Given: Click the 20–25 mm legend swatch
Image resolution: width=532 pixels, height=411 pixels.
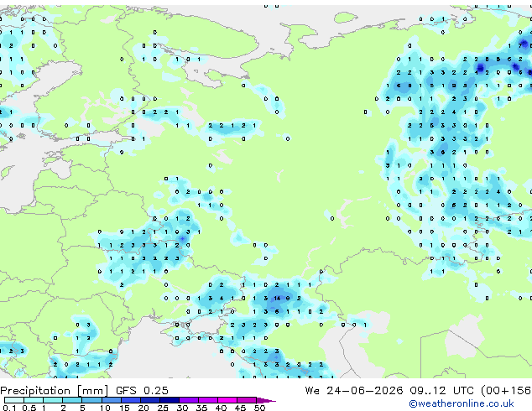Looking at the screenshot, I should pos(150,400).
